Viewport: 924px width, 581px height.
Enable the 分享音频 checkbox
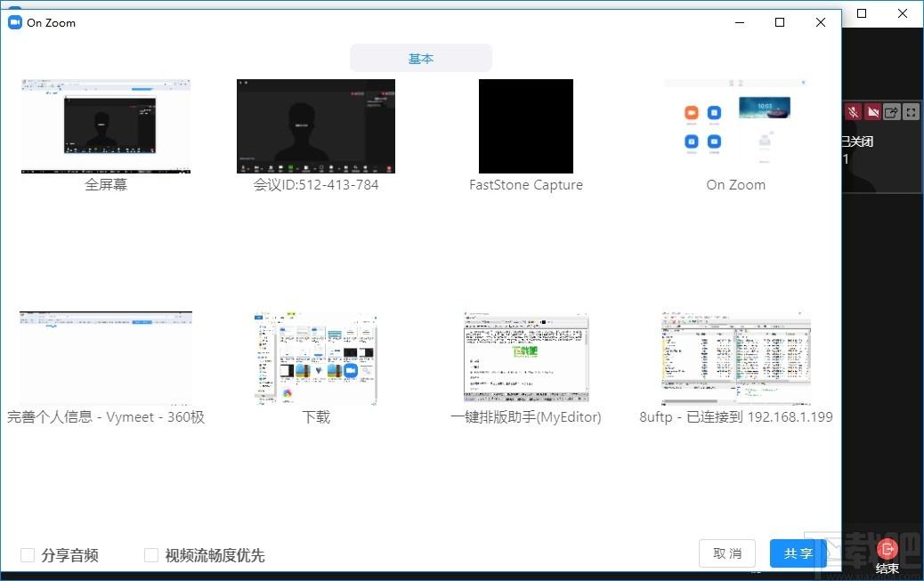(28, 555)
